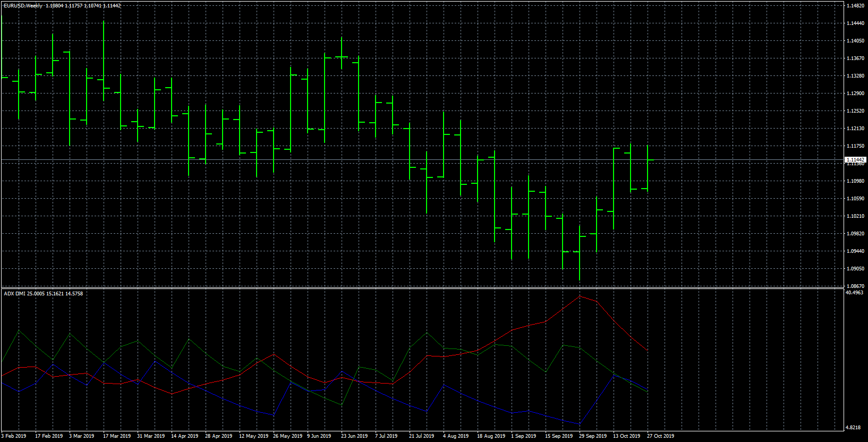Click the 27 Oct 2019 date label
This screenshot has height=442, width=868.
[661, 436]
